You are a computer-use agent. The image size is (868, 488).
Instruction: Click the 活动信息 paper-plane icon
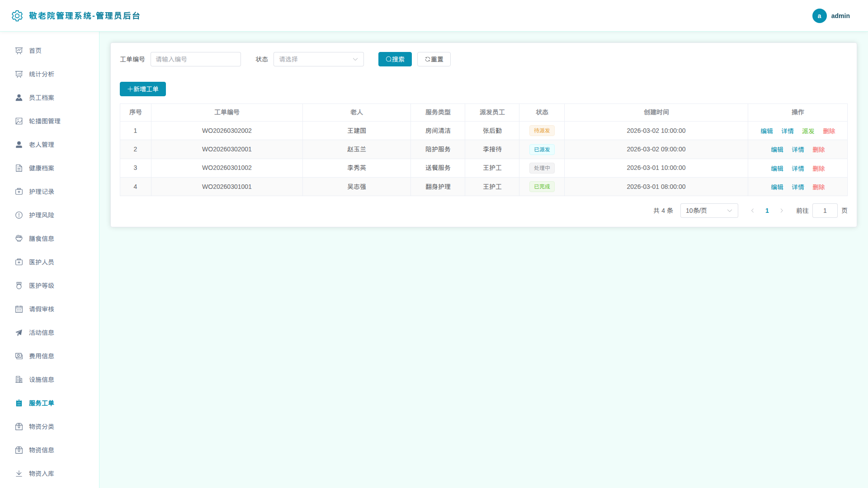click(19, 333)
